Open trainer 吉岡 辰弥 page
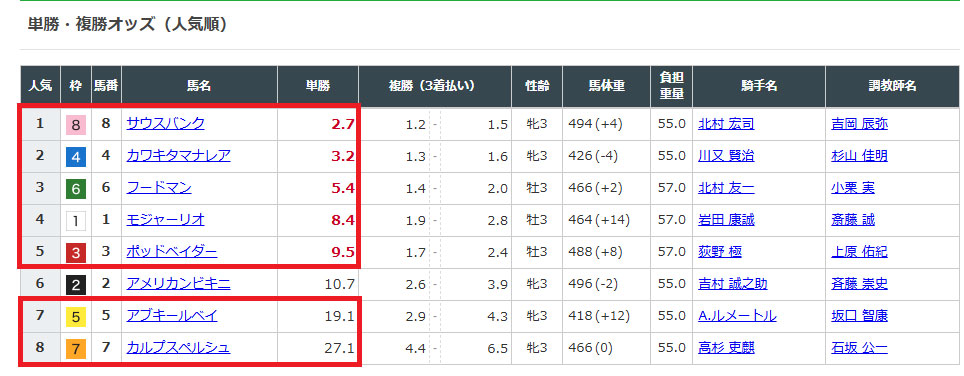Image resolution: width=964 pixels, height=376 pixels. (859, 125)
